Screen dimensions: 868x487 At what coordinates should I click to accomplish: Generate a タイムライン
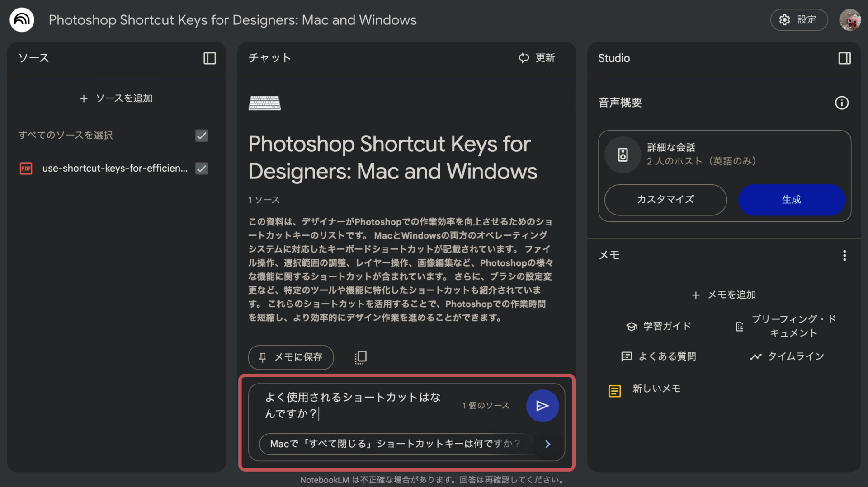point(787,356)
